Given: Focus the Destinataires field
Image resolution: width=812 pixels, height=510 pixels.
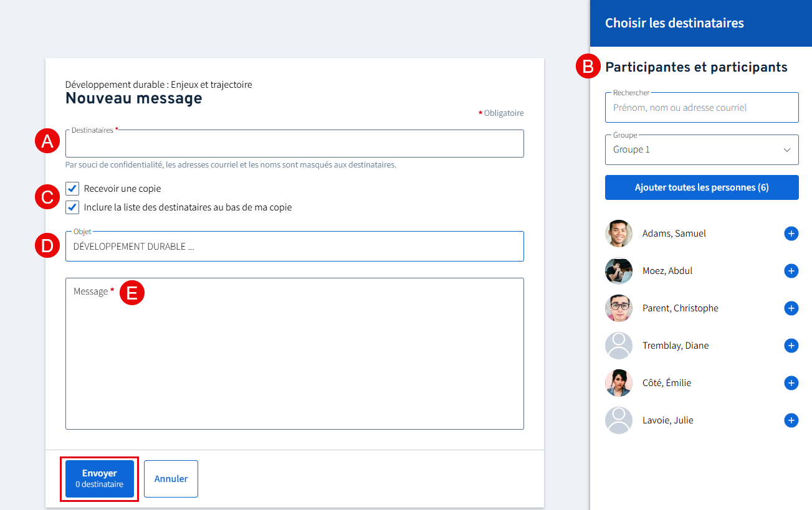Looking at the screenshot, I should coord(294,144).
